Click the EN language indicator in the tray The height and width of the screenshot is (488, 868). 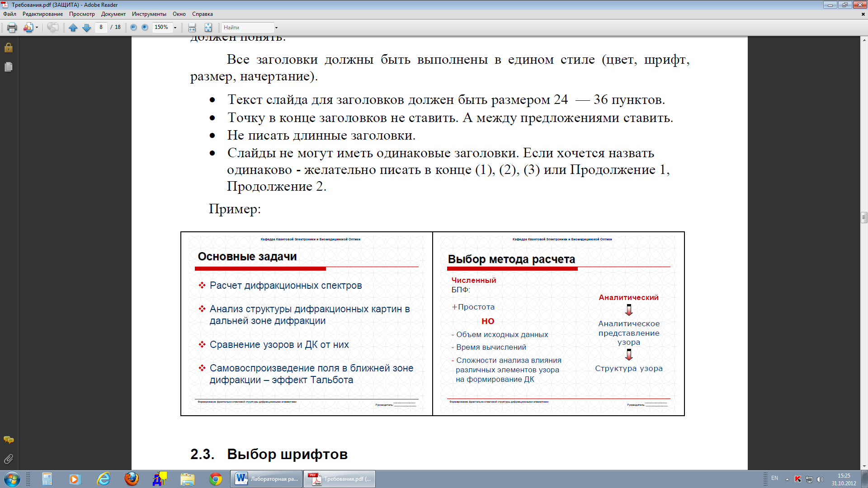(x=774, y=478)
